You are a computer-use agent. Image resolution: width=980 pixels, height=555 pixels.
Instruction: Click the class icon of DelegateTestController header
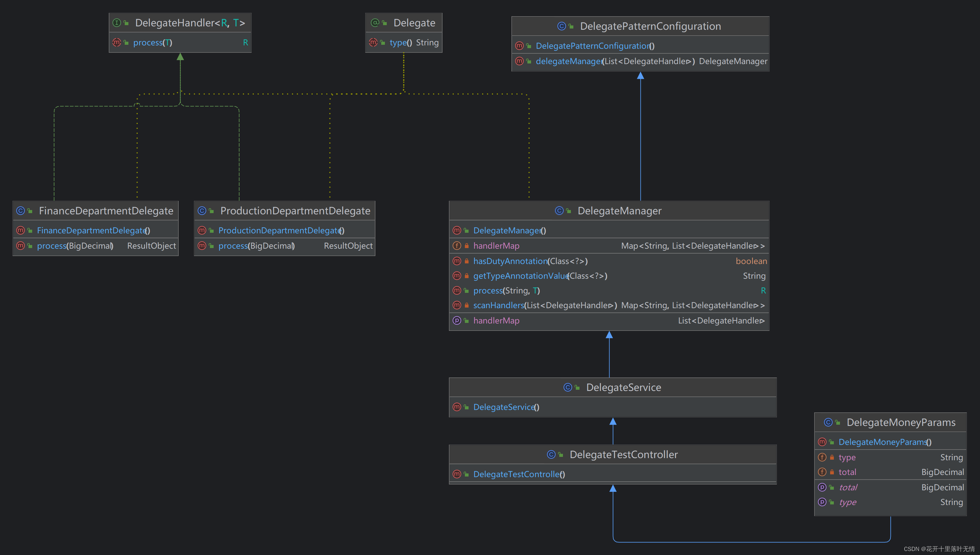[551, 454]
